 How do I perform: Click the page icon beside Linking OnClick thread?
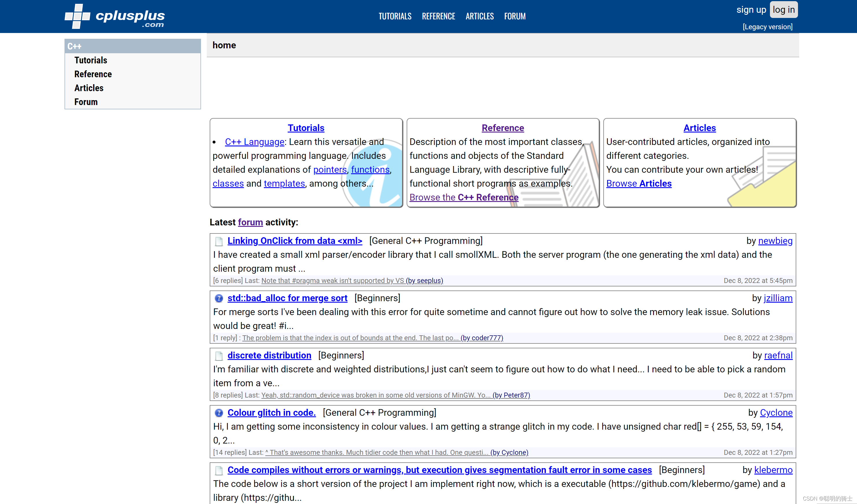219,242
